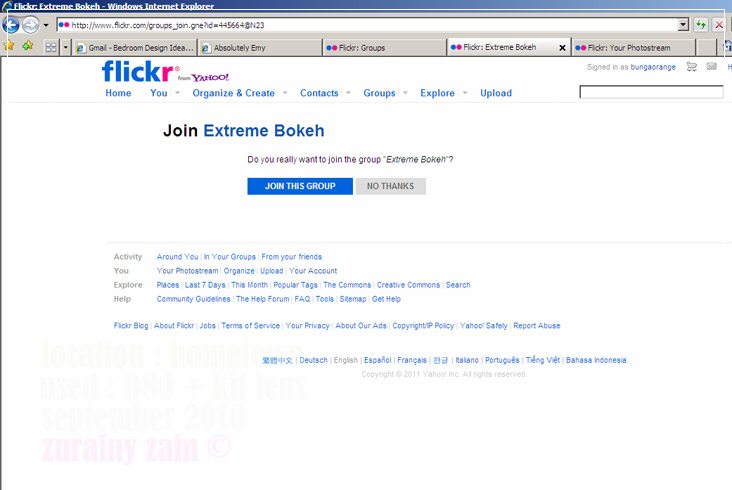Switch to Flickr: Your Photostream tab
This screenshot has width=732, height=490.
(x=633, y=48)
